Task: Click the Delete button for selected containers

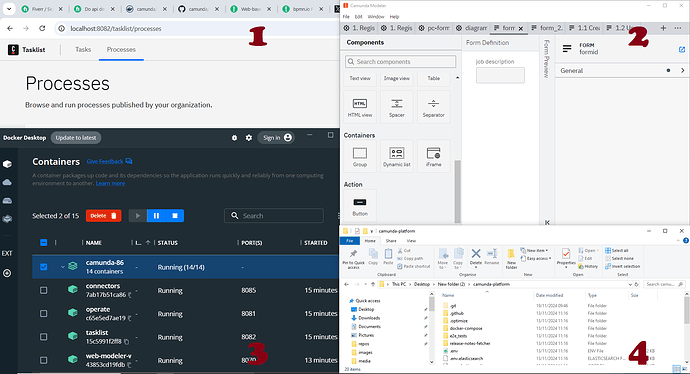Action: [103, 216]
